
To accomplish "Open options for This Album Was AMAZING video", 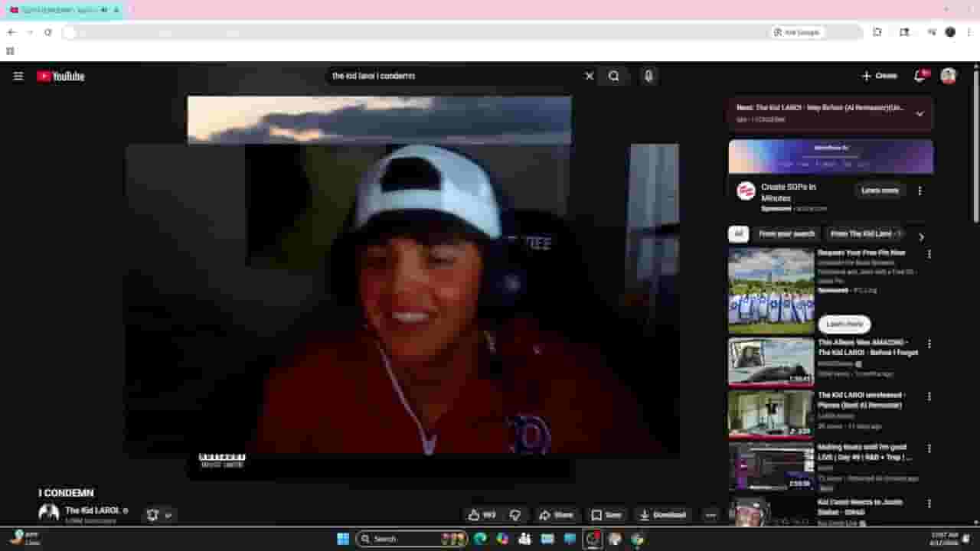I will [929, 344].
